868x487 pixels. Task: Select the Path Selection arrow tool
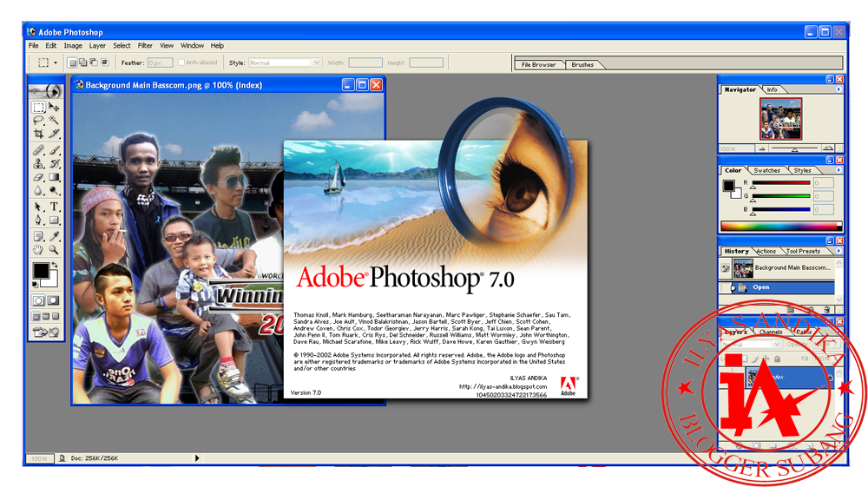point(39,207)
